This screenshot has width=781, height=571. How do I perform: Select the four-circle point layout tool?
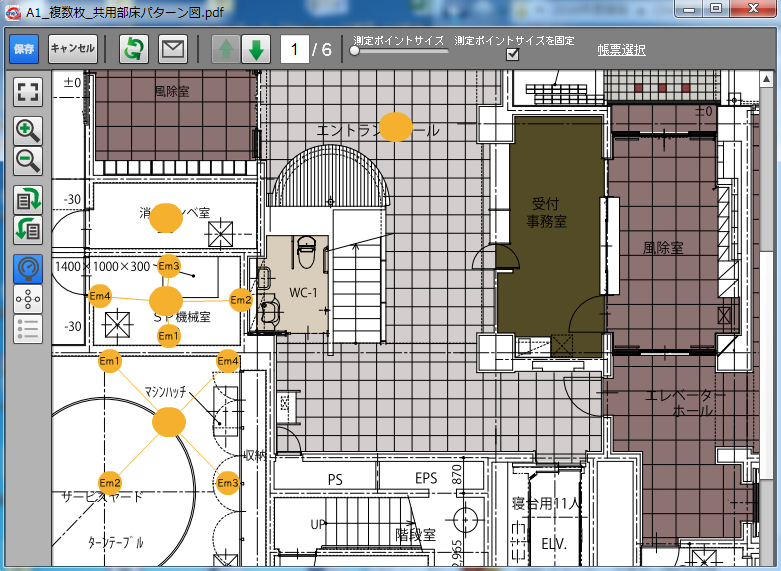[x=28, y=298]
